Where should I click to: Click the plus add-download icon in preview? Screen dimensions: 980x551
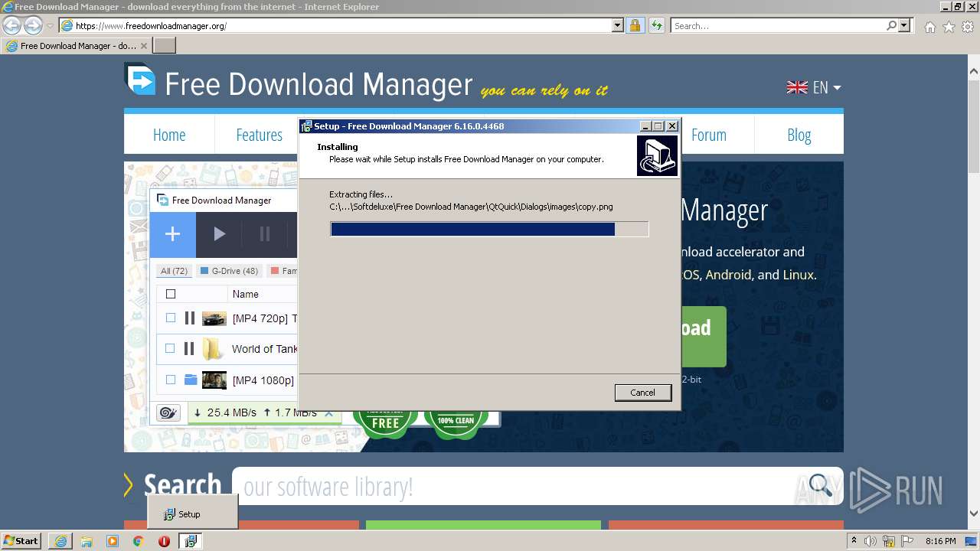[172, 234]
